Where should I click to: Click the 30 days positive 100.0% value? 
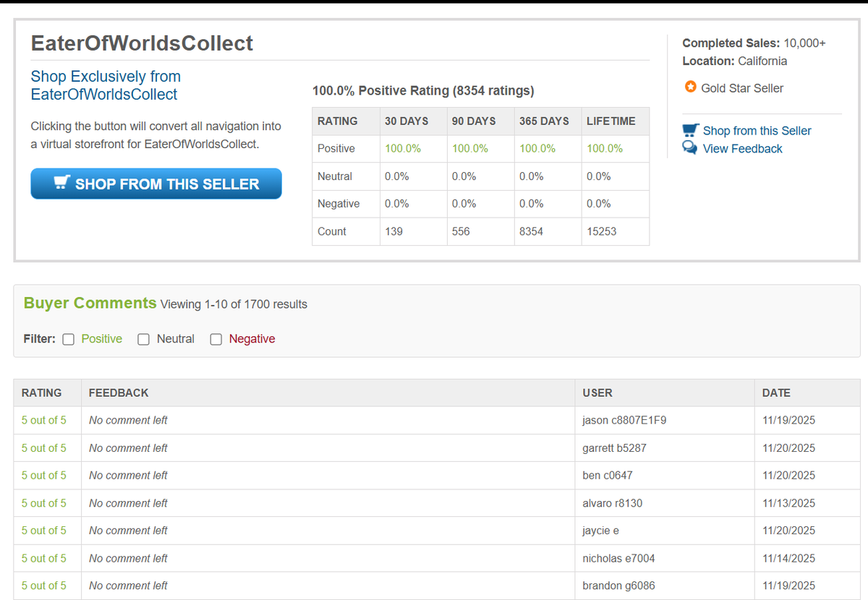[403, 148]
